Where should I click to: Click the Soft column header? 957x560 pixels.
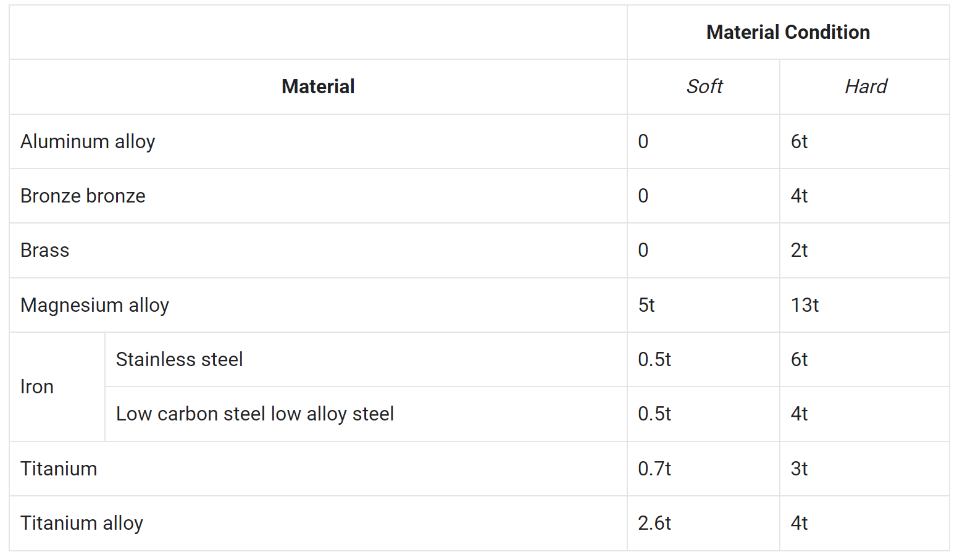click(x=704, y=87)
